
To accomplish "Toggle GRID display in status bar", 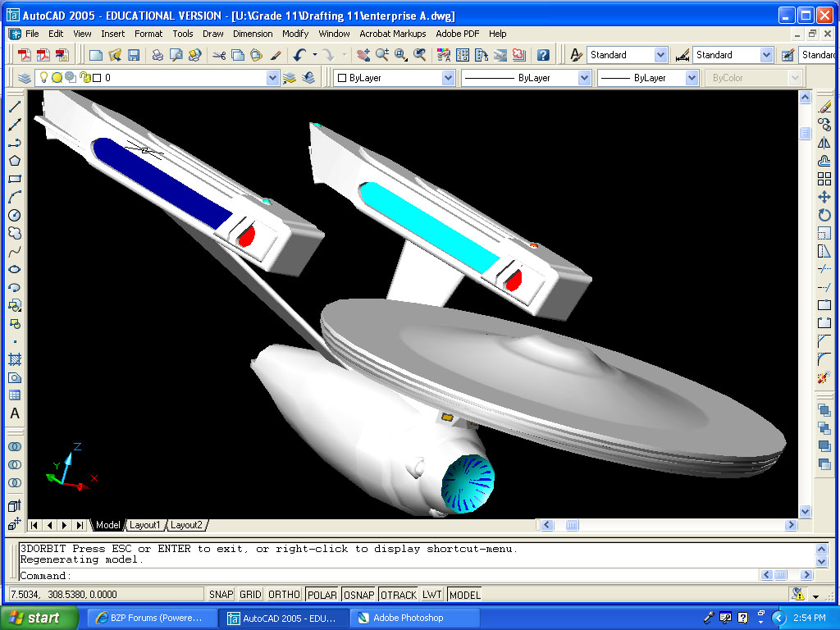I will pyautogui.click(x=250, y=595).
